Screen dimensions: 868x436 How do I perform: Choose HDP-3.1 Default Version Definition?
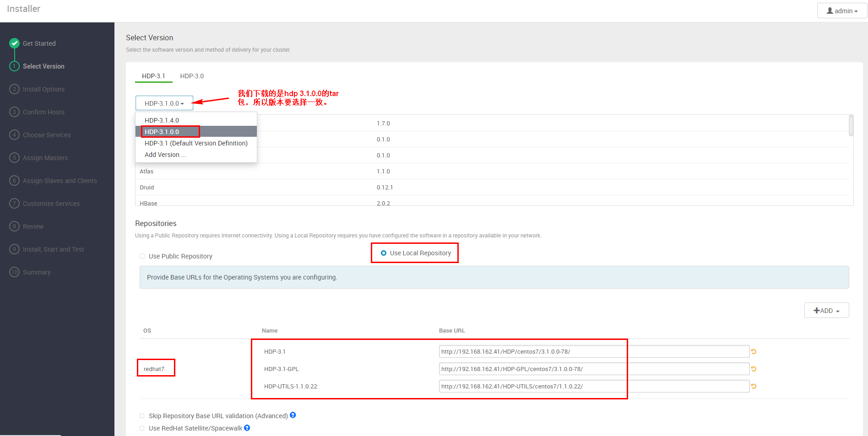click(x=196, y=143)
